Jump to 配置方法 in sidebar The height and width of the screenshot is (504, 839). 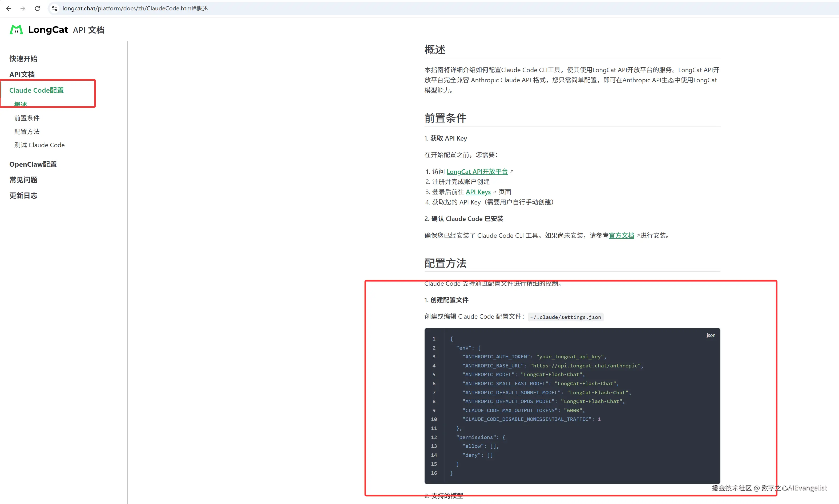(x=26, y=132)
